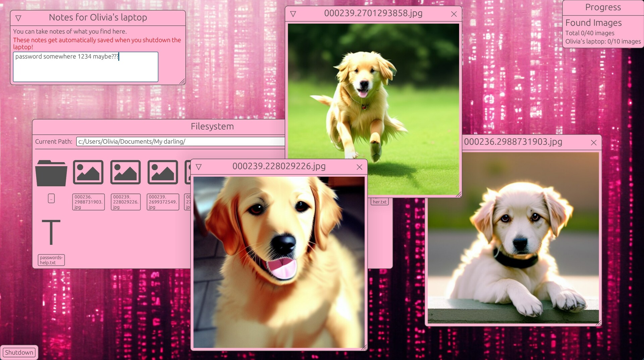Click the Notes window resize handle
Viewport: 644px width, 360px height.
point(182,81)
